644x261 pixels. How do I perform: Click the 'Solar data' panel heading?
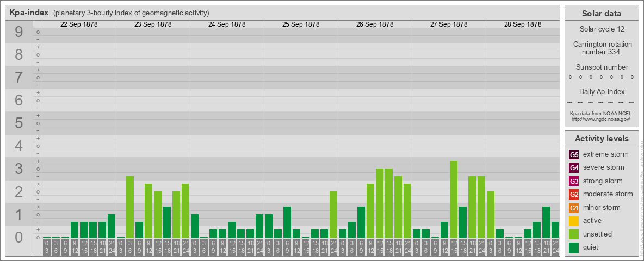click(602, 14)
